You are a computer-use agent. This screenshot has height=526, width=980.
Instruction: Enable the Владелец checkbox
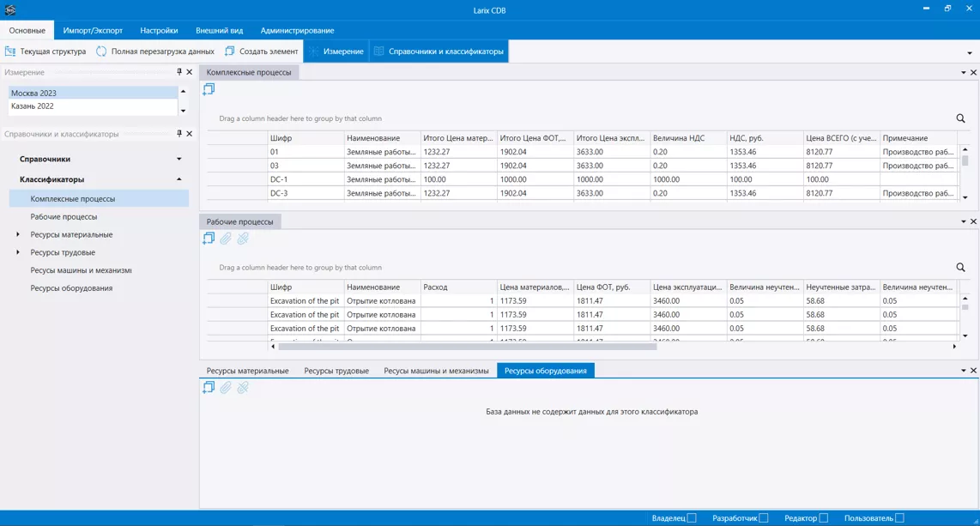point(692,518)
